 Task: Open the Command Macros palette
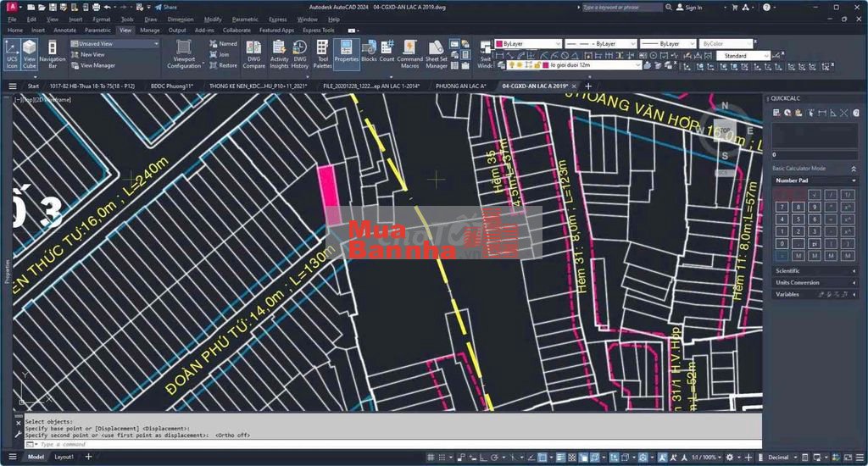coord(409,53)
